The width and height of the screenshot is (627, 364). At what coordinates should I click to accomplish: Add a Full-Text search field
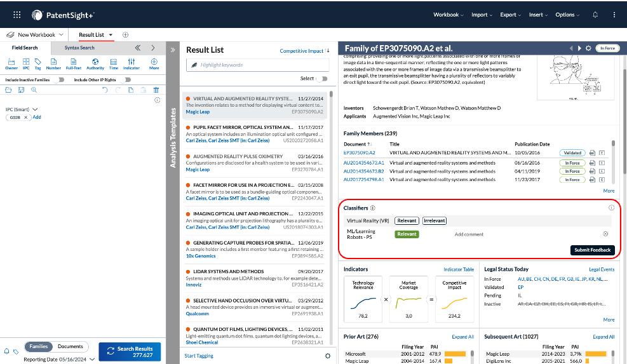point(74,64)
